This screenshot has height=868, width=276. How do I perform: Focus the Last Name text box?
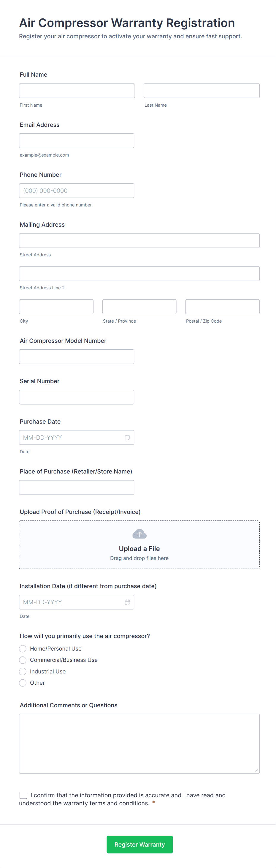point(201,91)
